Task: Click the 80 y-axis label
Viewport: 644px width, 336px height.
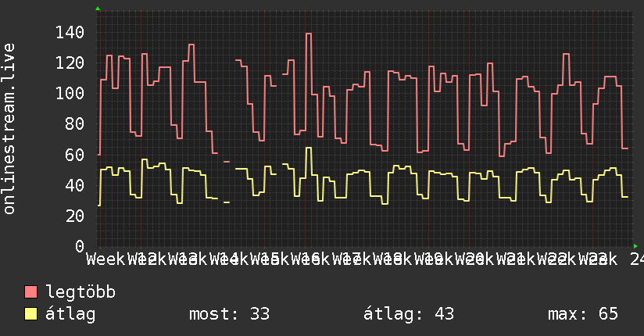Action: click(x=74, y=123)
